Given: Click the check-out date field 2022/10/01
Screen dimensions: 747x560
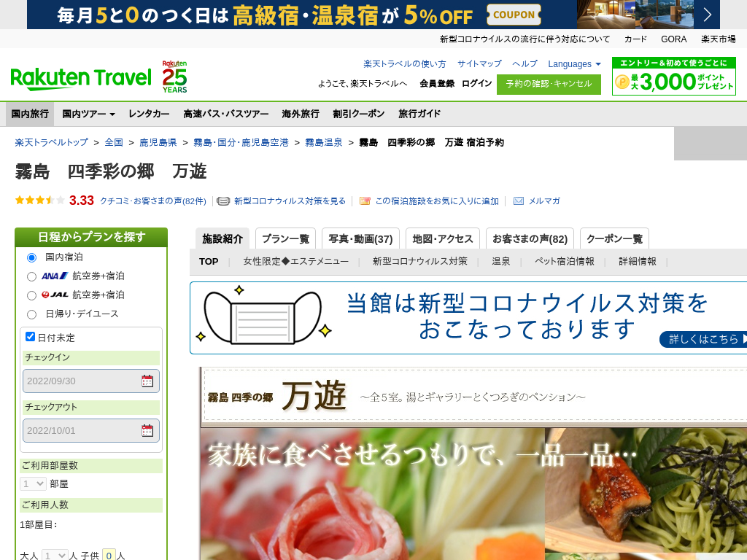Looking at the screenshot, I should (x=91, y=430).
